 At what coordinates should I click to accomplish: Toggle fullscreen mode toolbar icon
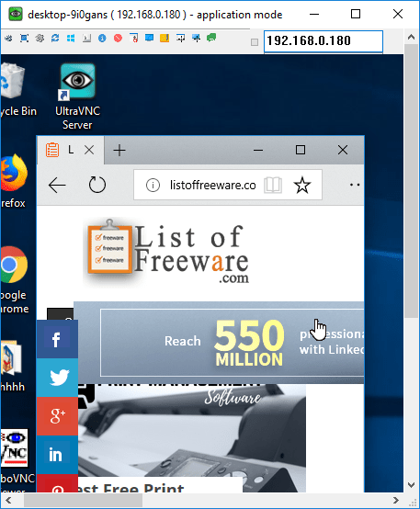(x=24, y=39)
